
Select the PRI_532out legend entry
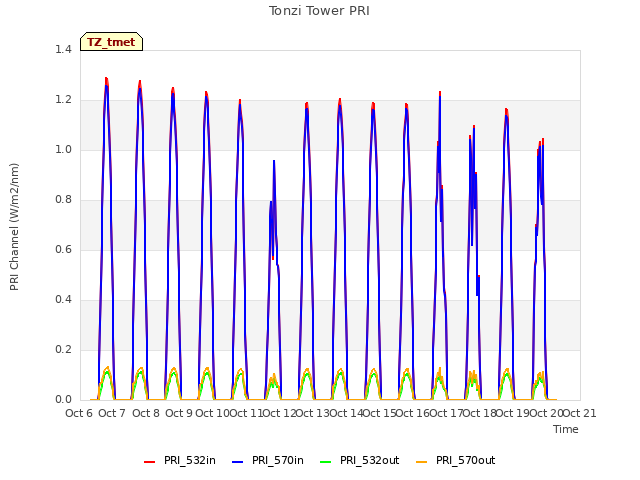click(360, 461)
